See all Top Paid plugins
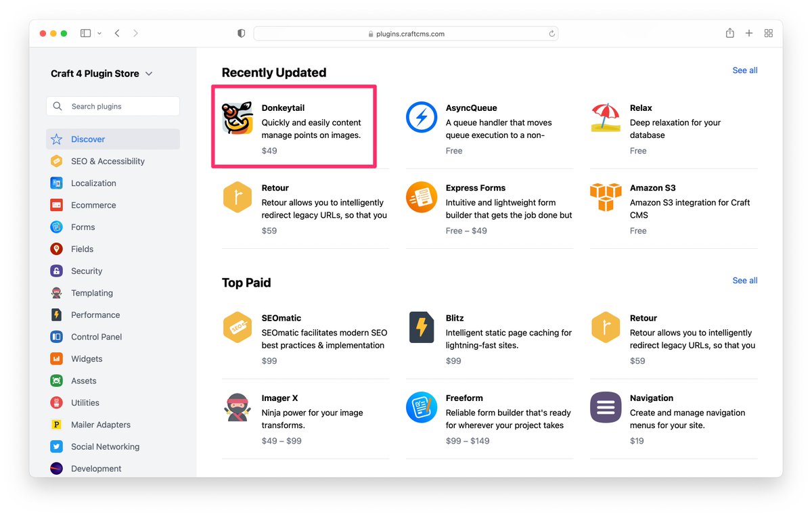Screen dimensions: 812x516 pos(745,281)
